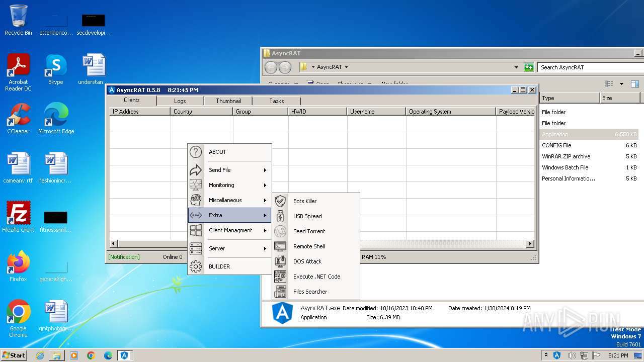Choose Files Searcher option
The height and width of the screenshot is (362, 644).
(316, 292)
